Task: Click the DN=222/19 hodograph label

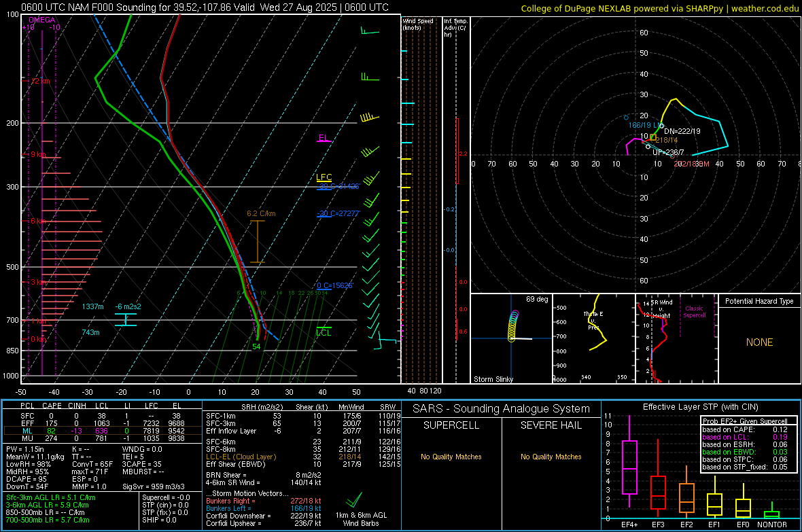Action: pos(682,131)
